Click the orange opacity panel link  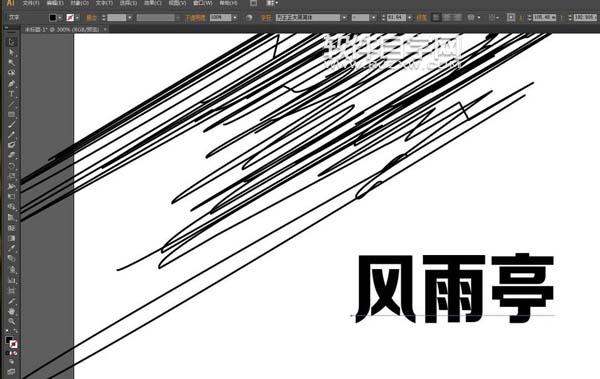[196, 18]
